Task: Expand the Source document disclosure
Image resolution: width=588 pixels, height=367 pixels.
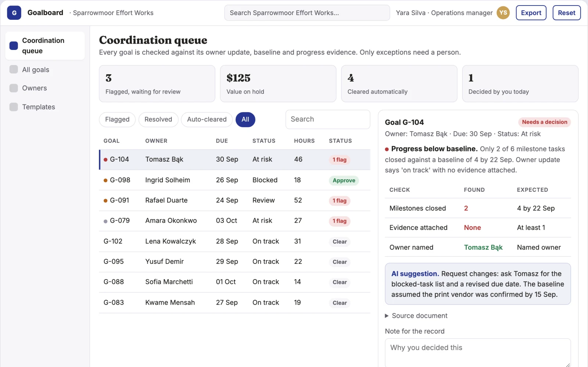Action: pyautogui.click(x=416, y=316)
